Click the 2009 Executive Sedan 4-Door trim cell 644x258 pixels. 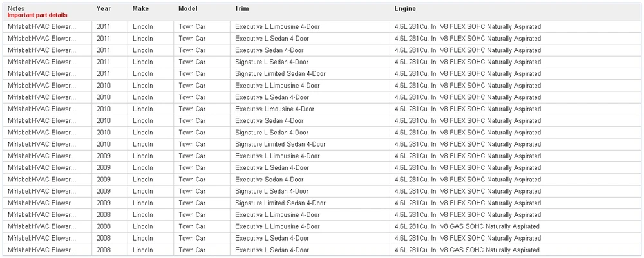(x=269, y=180)
